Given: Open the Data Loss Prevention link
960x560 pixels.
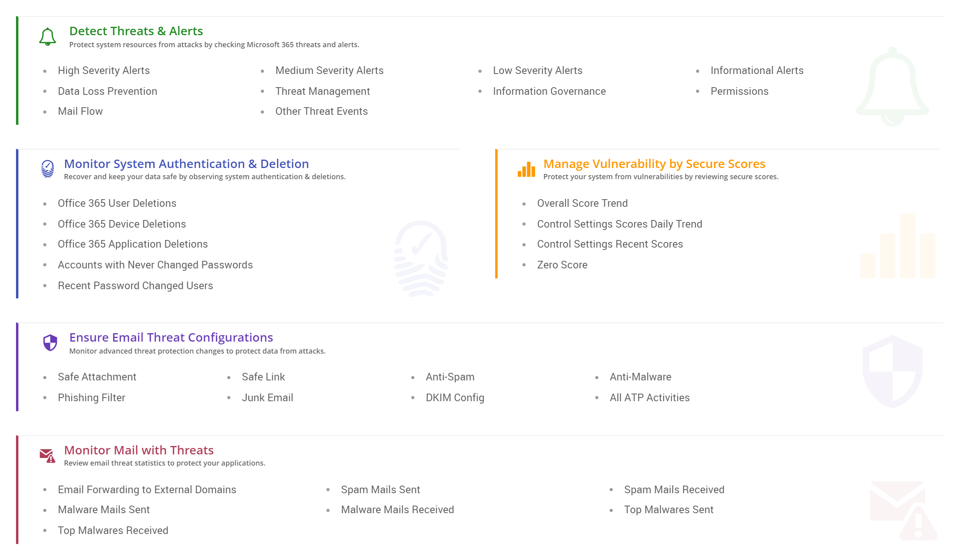Looking at the screenshot, I should tap(107, 91).
